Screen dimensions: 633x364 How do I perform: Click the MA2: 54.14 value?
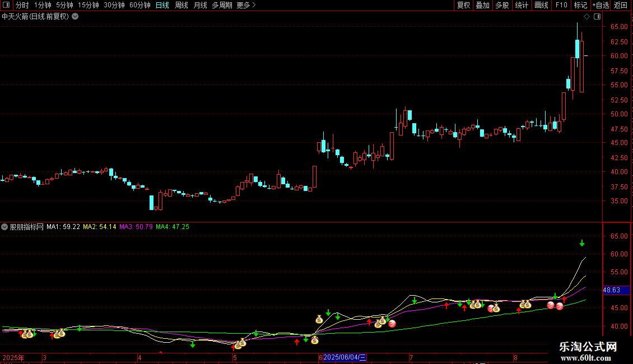(x=100, y=227)
